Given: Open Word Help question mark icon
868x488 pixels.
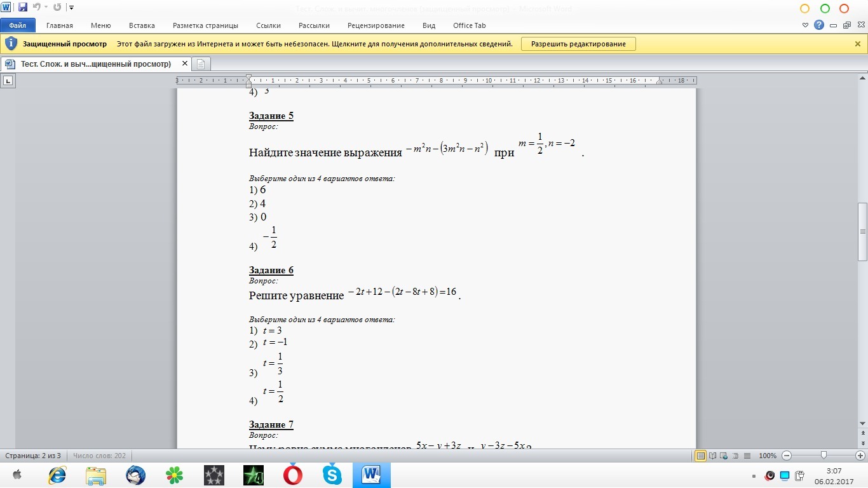Looking at the screenshot, I should click(819, 25).
